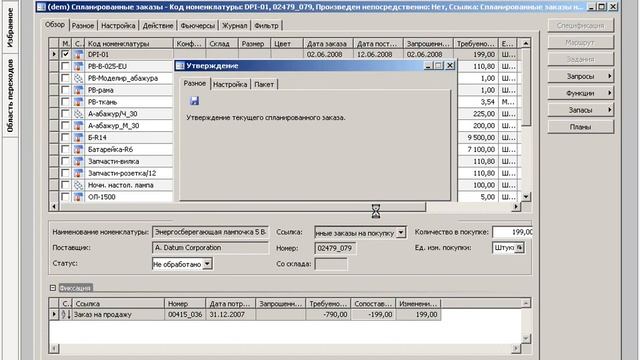The width and height of the screenshot is (640, 360).
Task: Switch to the Обзор tab
Action: 55,24
